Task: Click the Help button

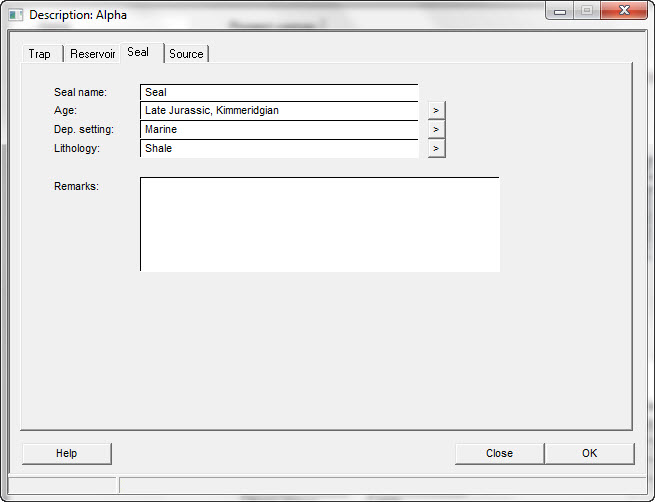Action: [x=66, y=453]
